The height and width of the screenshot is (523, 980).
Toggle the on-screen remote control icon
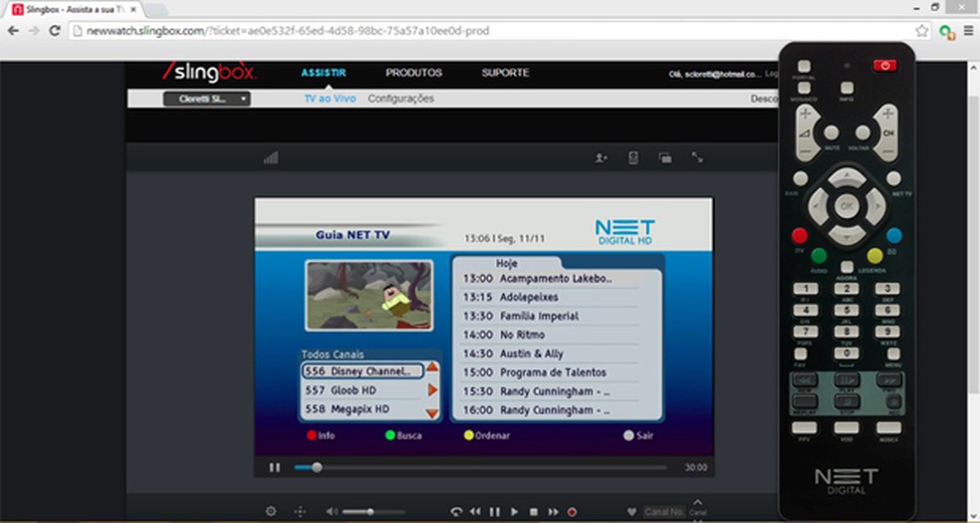[x=633, y=158]
